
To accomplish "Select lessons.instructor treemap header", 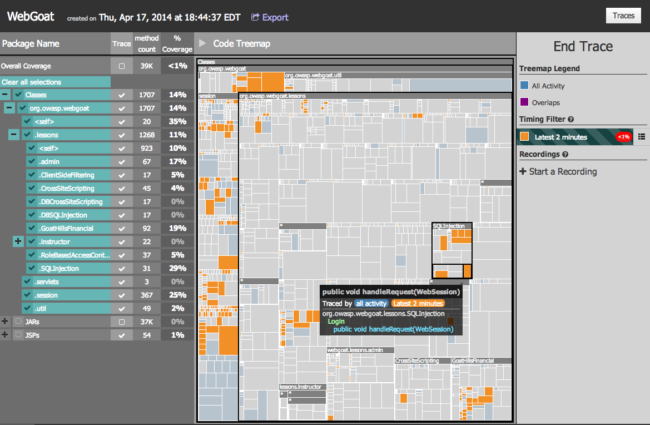I will [301, 386].
